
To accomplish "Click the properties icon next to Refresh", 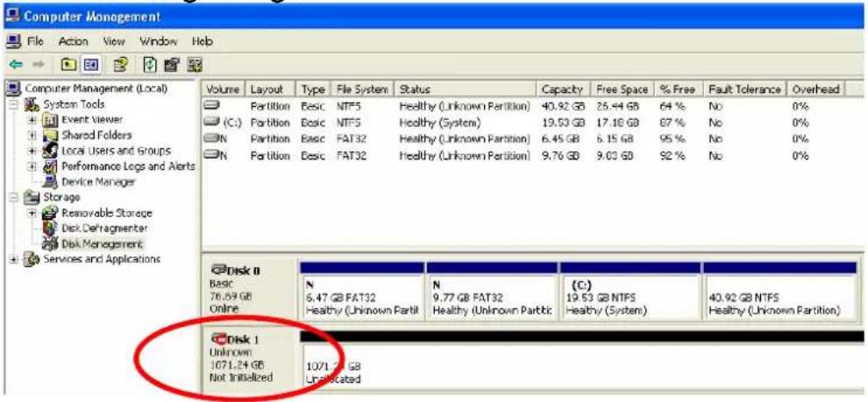I will (171, 64).
